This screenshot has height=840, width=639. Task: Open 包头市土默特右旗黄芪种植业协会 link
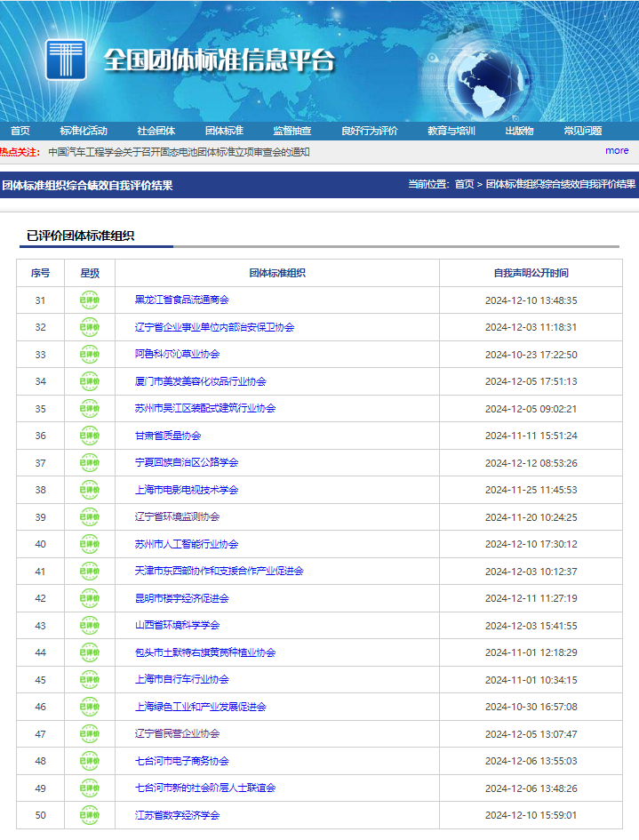pos(205,652)
